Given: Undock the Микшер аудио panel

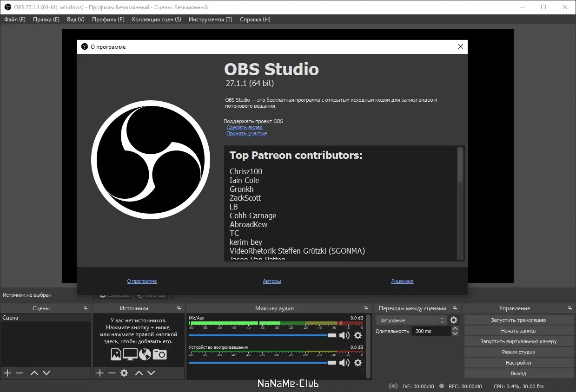Looking at the screenshot, I should pos(366,308).
